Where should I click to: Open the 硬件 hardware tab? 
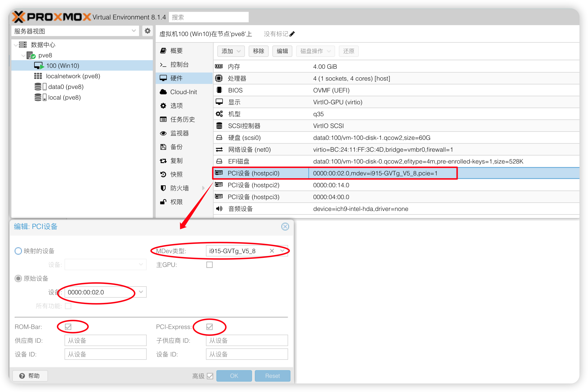pyautogui.click(x=184, y=78)
